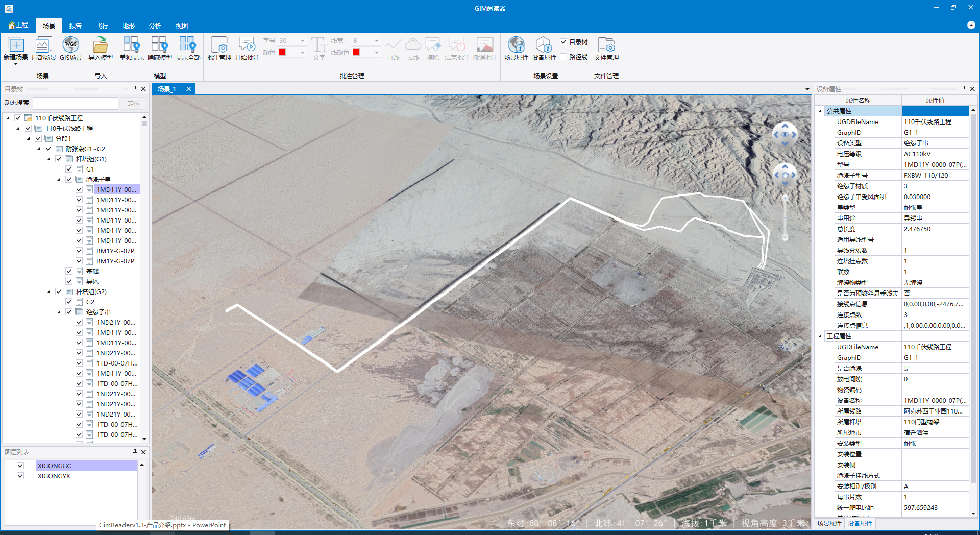Click the tree panel scroll down arrow
980x535 pixels.
pyautogui.click(x=144, y=439)
